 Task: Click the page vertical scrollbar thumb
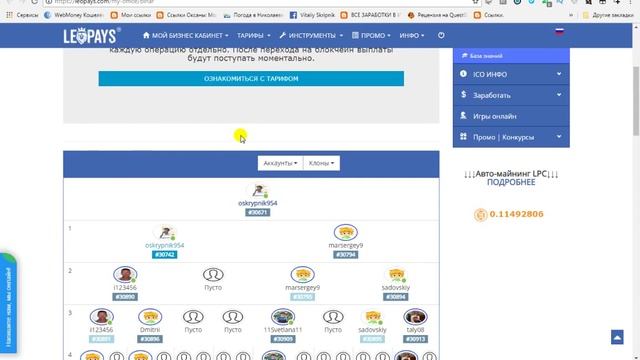636,101
